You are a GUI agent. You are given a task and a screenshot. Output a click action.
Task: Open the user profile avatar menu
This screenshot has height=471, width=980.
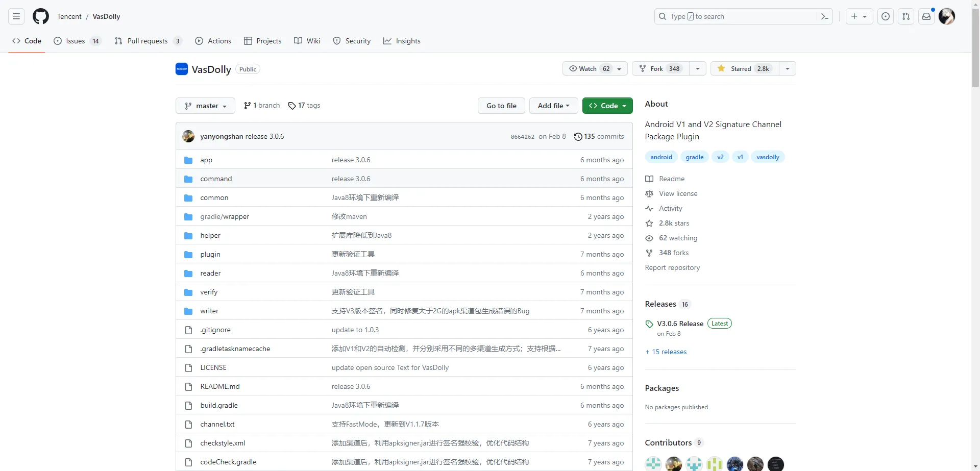point(947,16)
